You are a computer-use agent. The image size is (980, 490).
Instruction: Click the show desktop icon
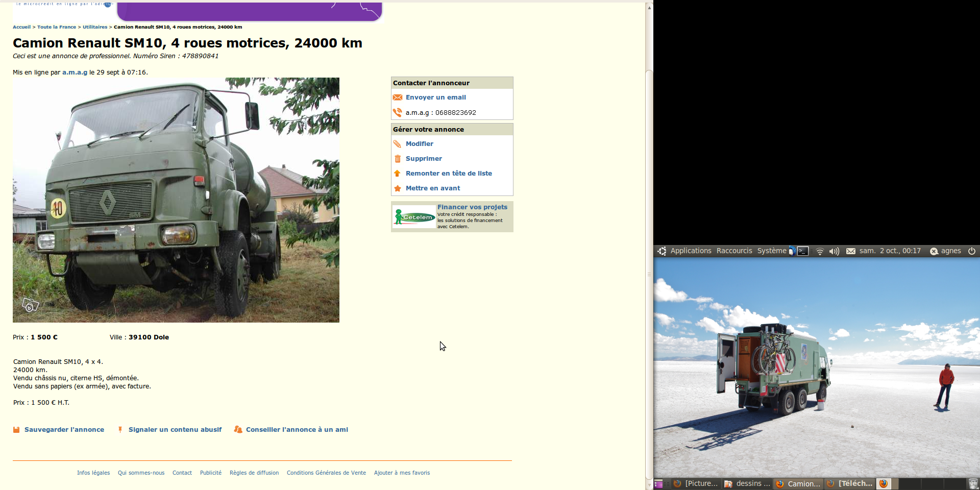click(658, 484)
